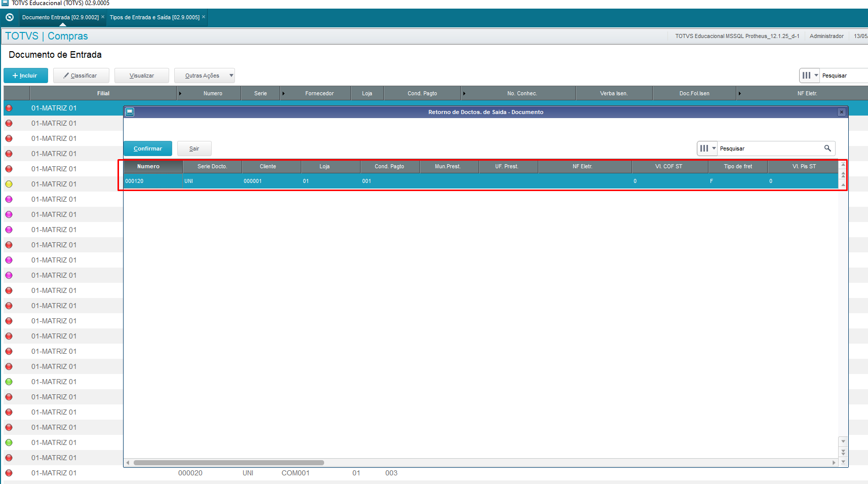Close the Tipos de Entrada e Saída tab
Viewport: 868px width, 484px height.
pyautogui.click(x=204, y=17)
